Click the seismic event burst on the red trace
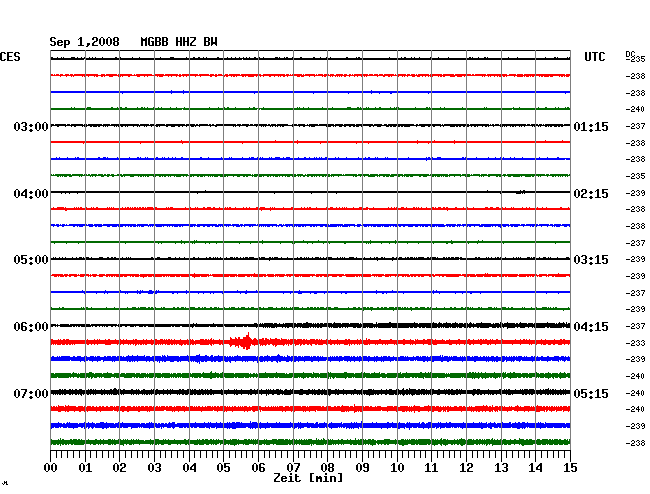 coord(244,341)
